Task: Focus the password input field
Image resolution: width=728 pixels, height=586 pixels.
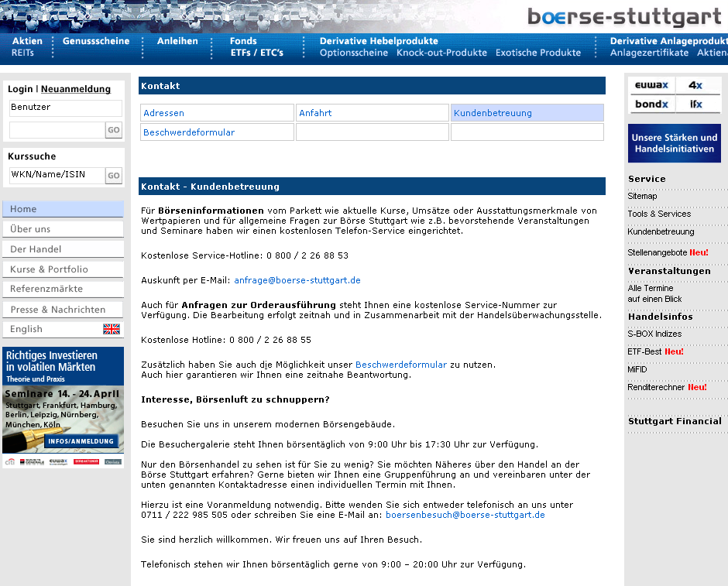Action: point(57,130)
